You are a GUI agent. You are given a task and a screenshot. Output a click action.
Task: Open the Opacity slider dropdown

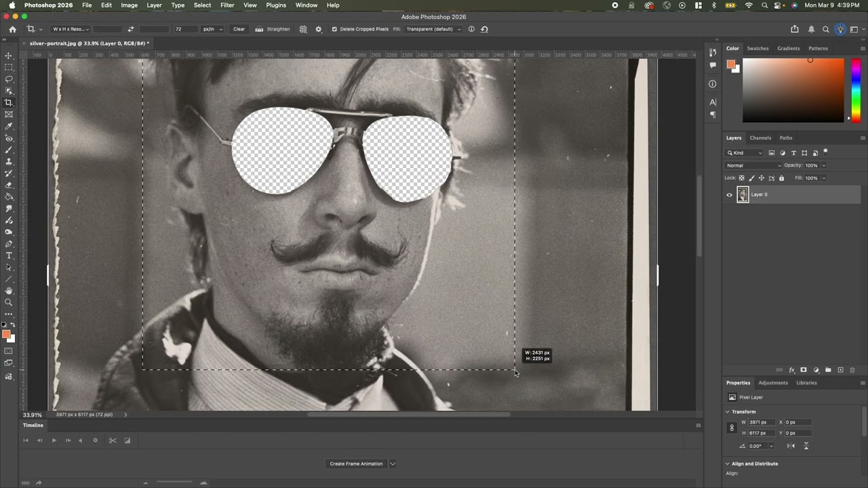pyautogui.click(x=824, y=165)
